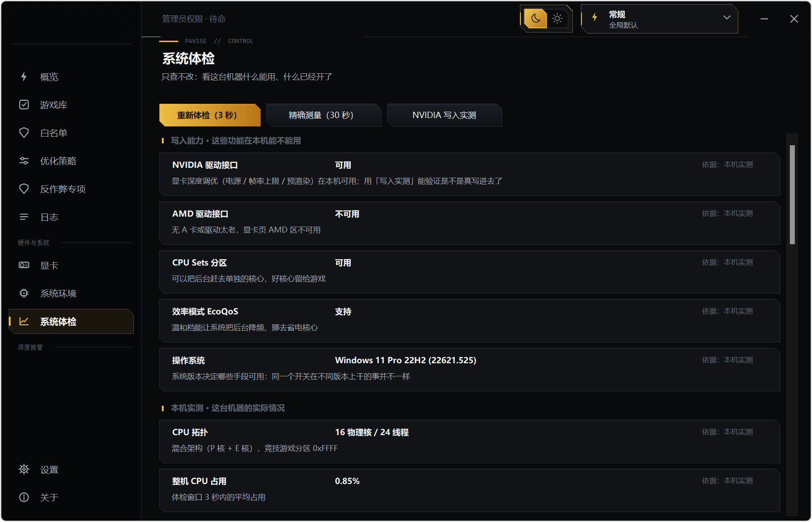Click the 关于 info icon

click(x=24, y=497)
